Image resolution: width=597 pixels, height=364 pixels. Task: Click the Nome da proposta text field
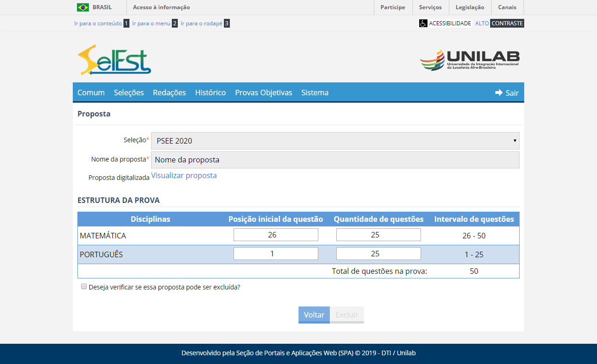[x=335, y=160]
